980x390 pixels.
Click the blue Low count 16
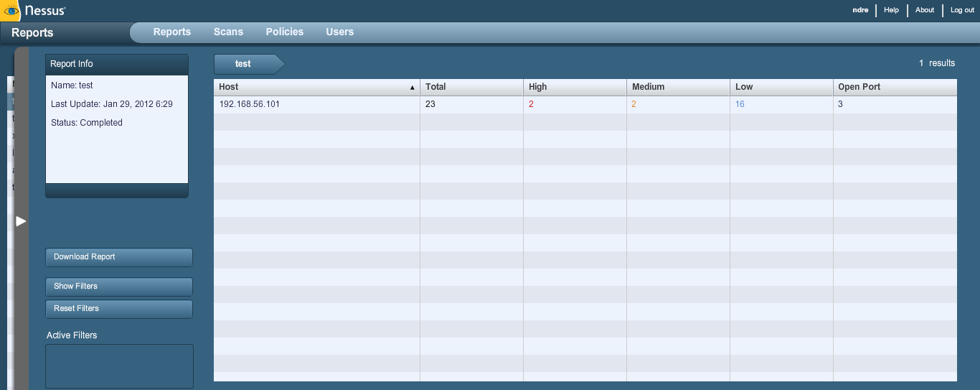[740, 105]
